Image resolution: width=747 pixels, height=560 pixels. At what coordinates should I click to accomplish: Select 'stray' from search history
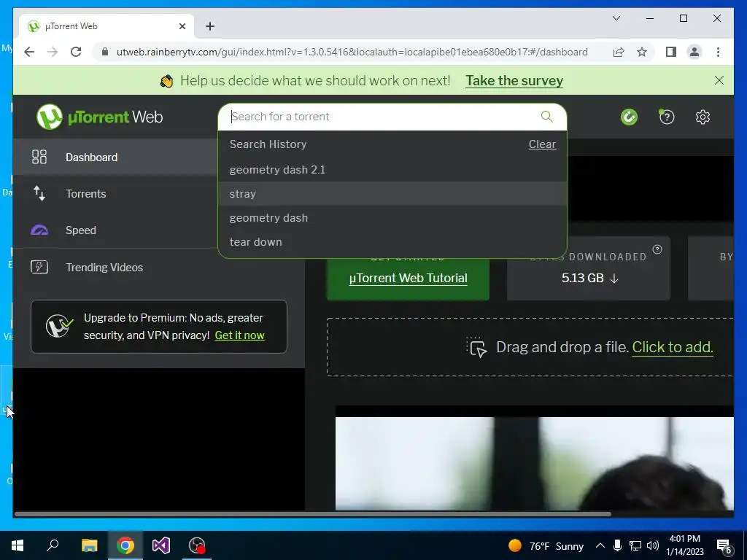pyautogui.click(x=392, y=194)
